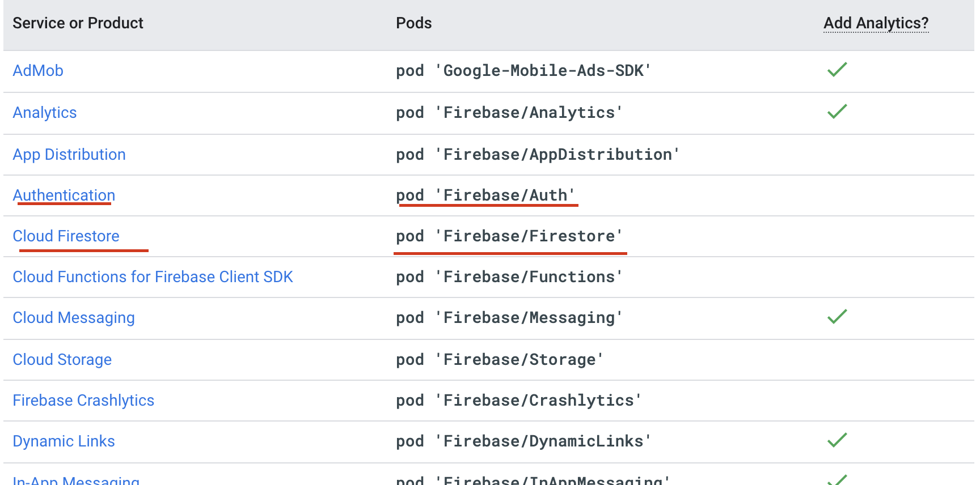Select the pod 'Firebase/DynamicLinks' text
This screenshot has height=485, width=980.
pyautogui.click(x=523, y=441)
